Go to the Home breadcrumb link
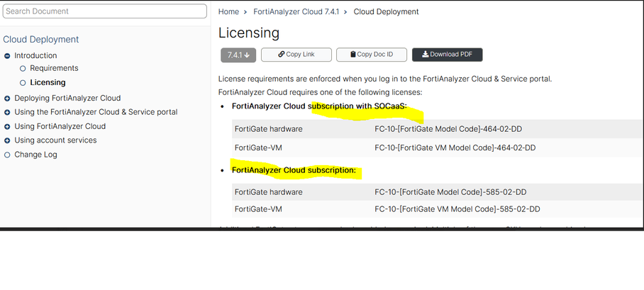 pos(228,12)
